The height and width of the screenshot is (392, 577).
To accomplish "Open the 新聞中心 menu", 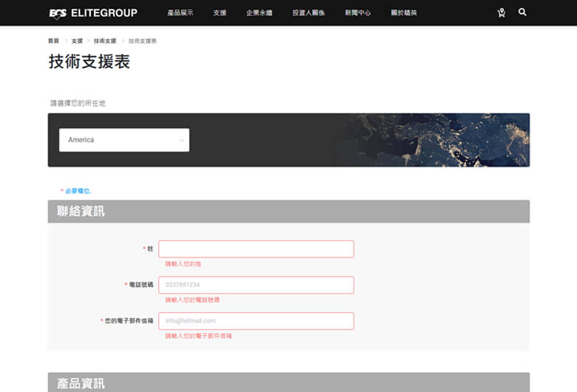I will click(x=358, y=13).
